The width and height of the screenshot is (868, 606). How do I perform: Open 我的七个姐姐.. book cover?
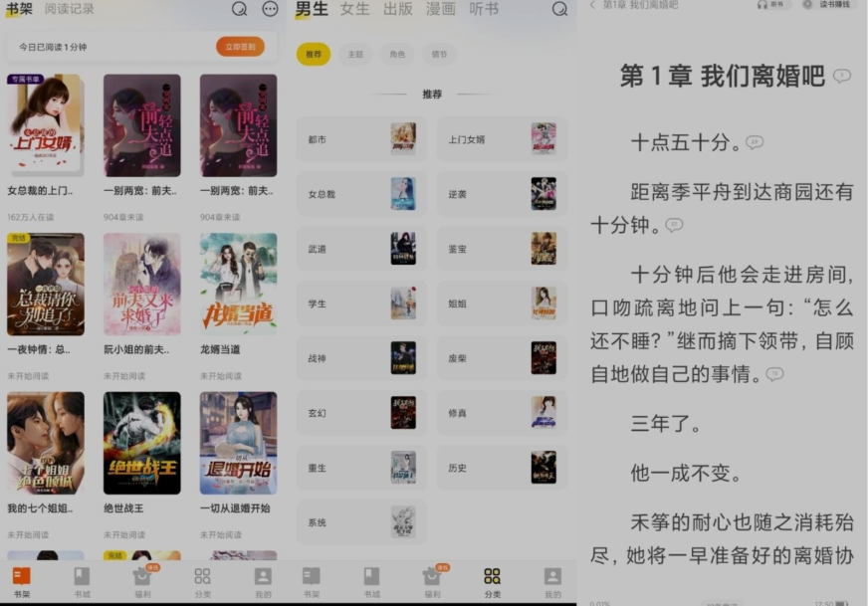pos(46,443)
